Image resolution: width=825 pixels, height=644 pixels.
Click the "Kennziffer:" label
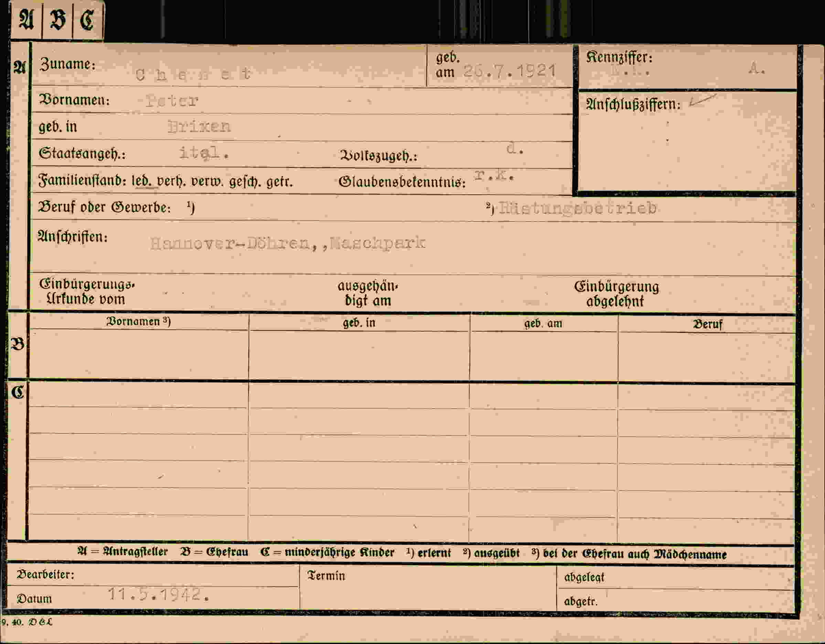pos(619,57)
